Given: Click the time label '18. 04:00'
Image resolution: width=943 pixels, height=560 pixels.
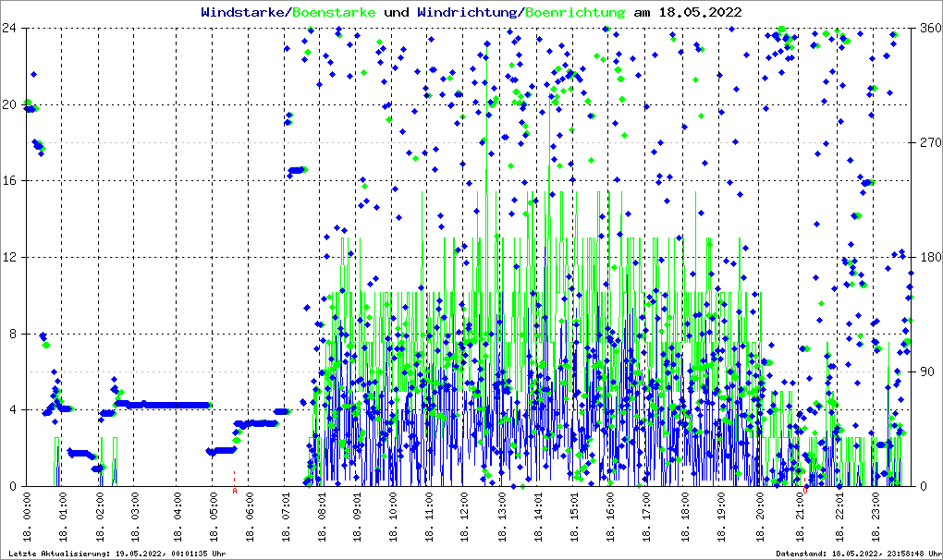Looking at the screenshot, I should click(177, 517).
